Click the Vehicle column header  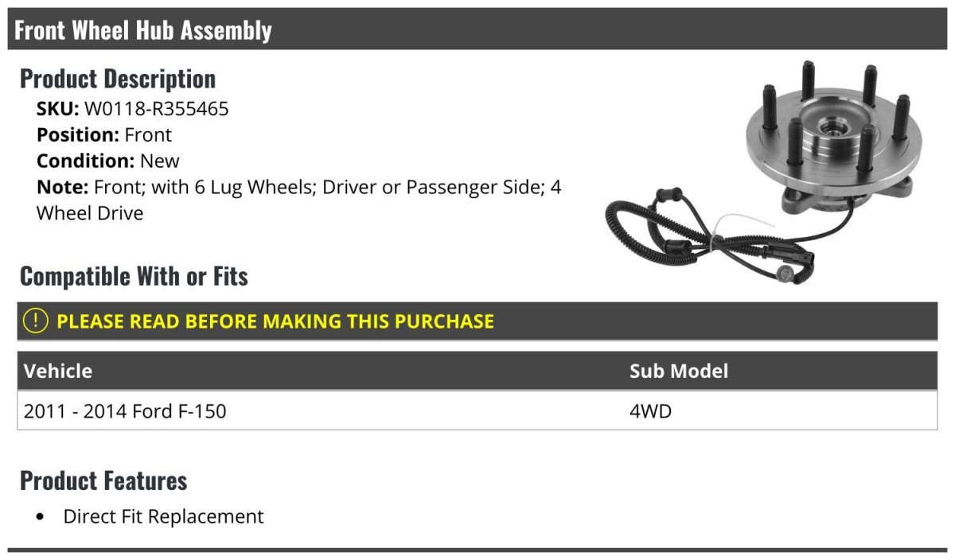pyautogui.click(x=58, y=371)
